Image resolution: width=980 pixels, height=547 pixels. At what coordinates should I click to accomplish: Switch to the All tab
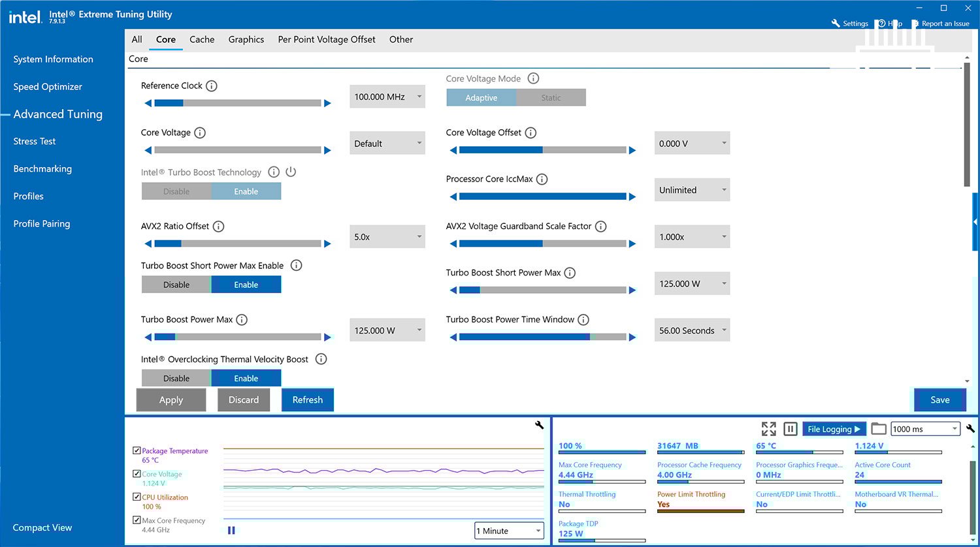pos(137,39)
